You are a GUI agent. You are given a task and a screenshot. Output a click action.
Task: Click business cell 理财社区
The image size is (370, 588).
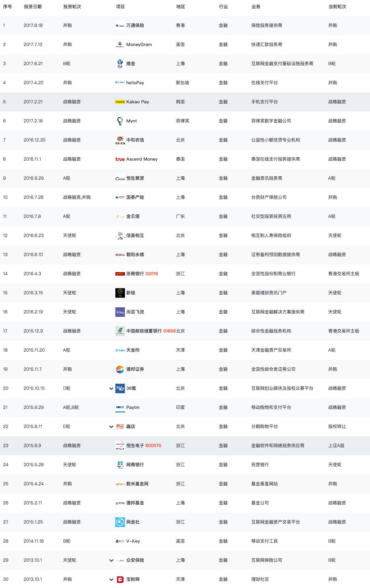click(260, 579)
